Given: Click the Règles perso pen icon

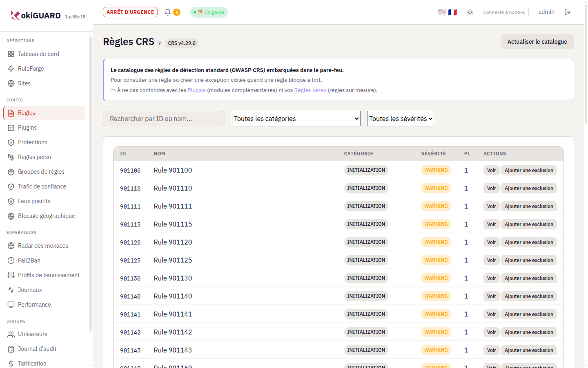Looking at the screenshot, I should coord(11,157).
